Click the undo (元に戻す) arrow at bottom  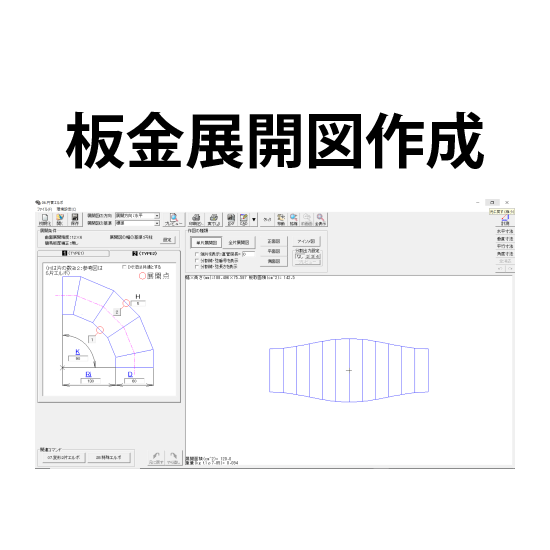pyautogui.click(x=156, y=458)
